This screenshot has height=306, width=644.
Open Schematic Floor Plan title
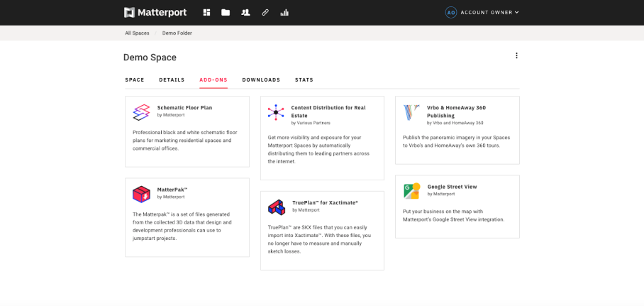185,108
